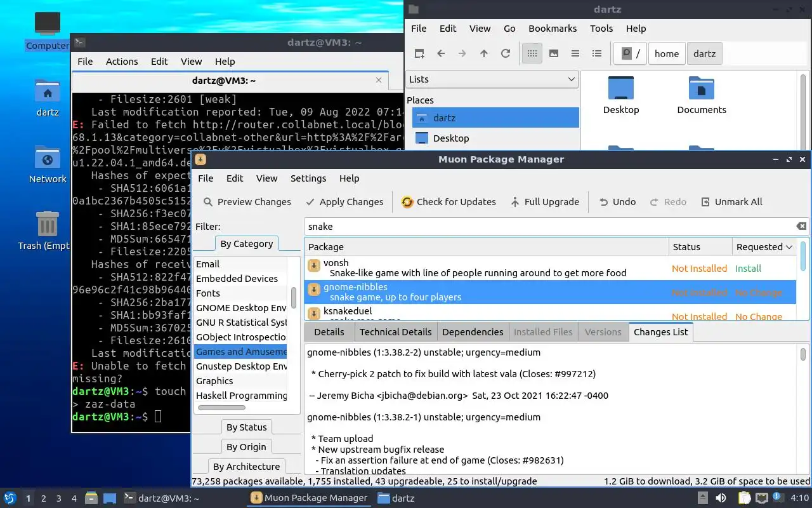Screen dimensions: 812x508
Task: Click the snake search field
Action: pos(551,226)
